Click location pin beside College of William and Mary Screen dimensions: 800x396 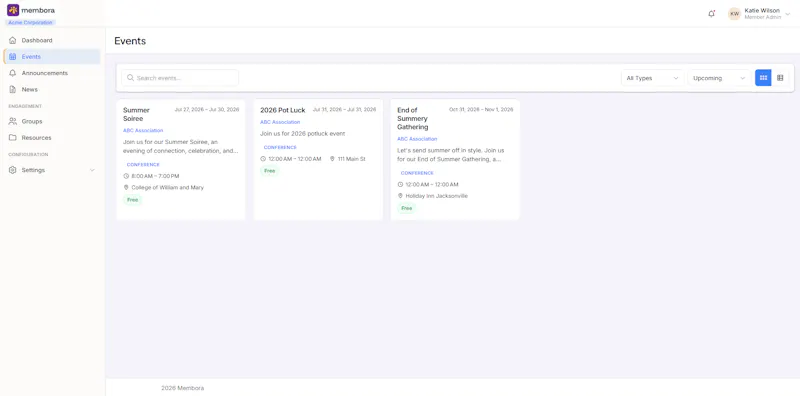(x=126, y=187)
